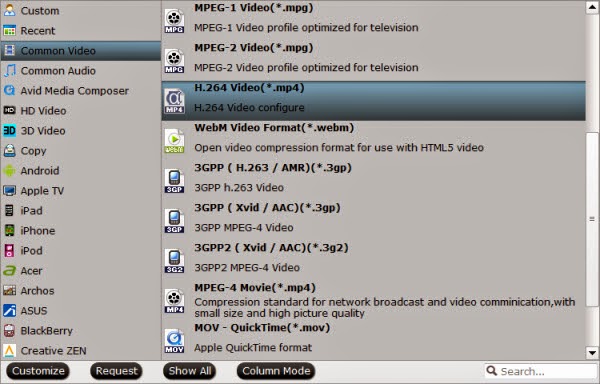Select 3GPP ( Xvid / AAC)(*.3gp) title
Viewport: 600px width, 384px height.
click(267, 207)
